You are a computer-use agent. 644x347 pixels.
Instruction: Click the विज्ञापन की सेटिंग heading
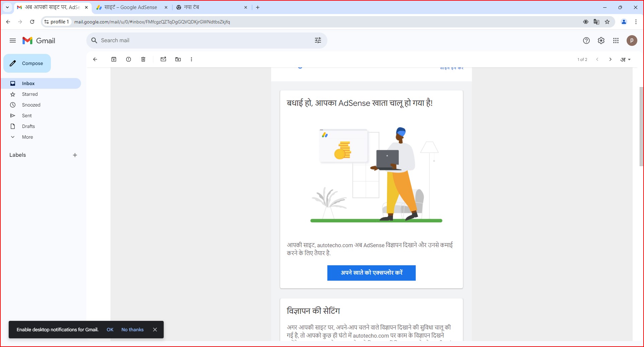pyautogui.click(x=313, y=311)
